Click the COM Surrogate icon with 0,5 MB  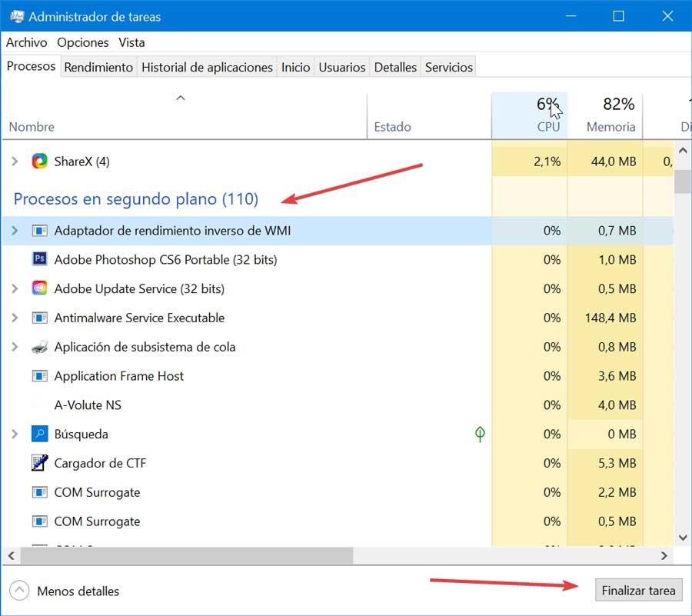coord(39,521)
